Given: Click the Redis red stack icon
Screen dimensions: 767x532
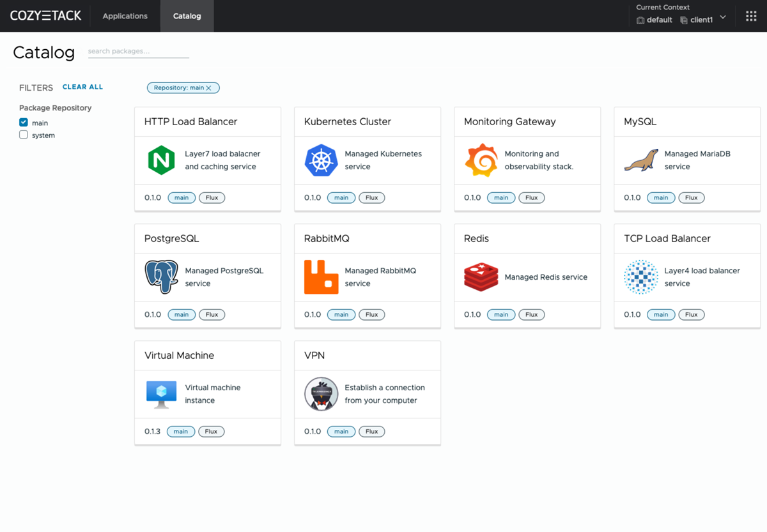Looking at the screenshot, I should pyautogui.click(x=481, y=277).
